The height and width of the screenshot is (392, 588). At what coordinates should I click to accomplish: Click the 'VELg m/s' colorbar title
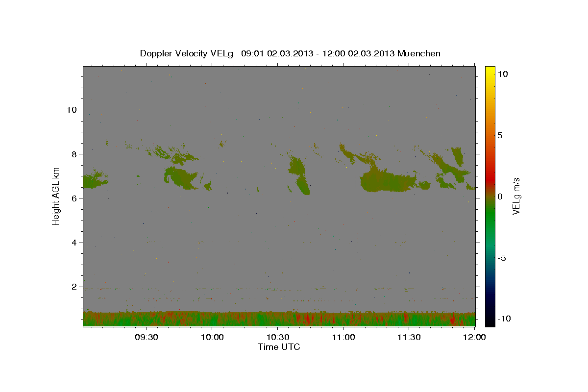[516, 196]
